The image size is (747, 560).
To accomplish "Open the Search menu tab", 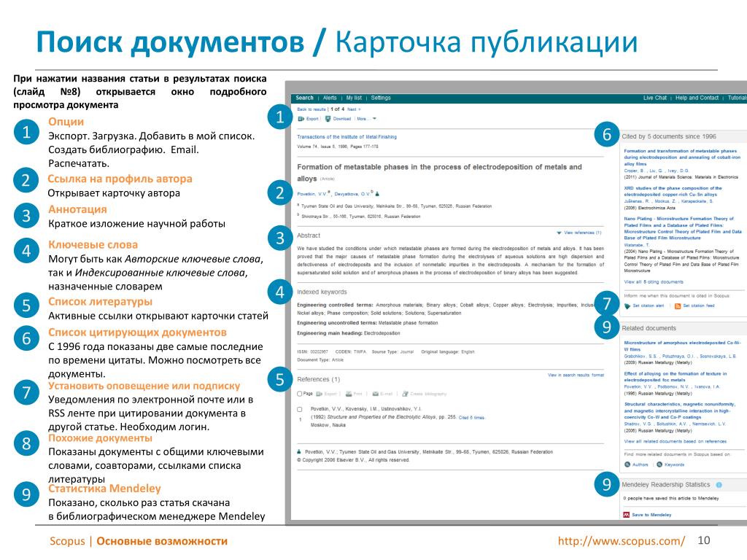I will pos(304,98).
